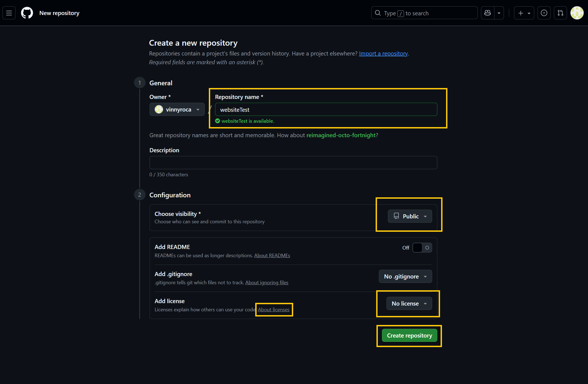Open the navigation hamburger menu
588x384 pixels.
pyautogui.click(x=9, y=13)
